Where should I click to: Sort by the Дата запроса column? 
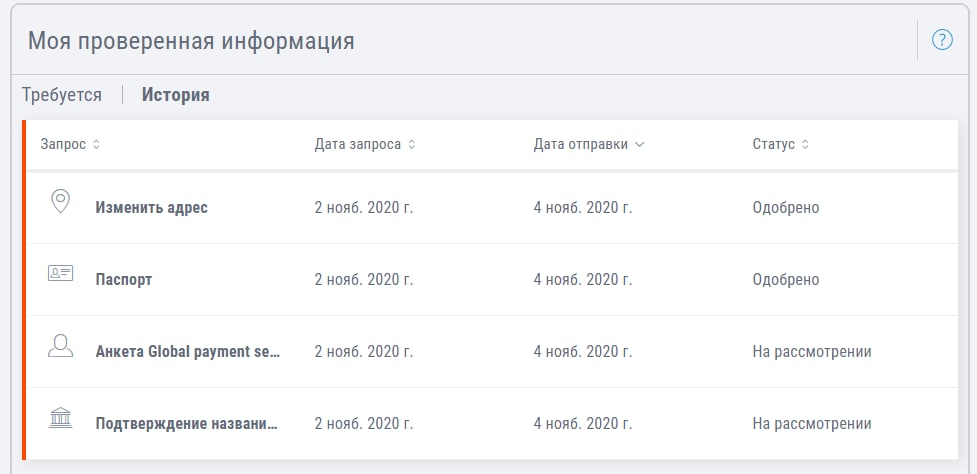tap(365, 145)
